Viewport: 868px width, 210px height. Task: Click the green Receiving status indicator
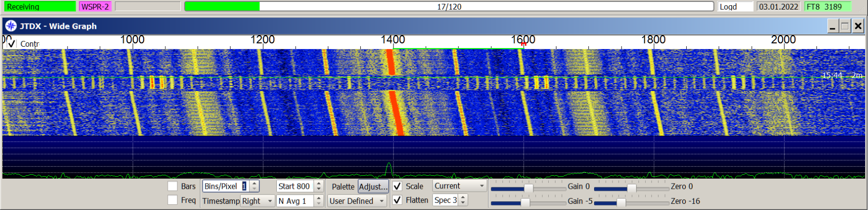41,6
